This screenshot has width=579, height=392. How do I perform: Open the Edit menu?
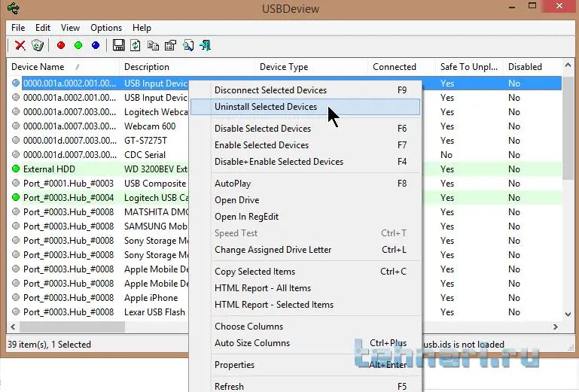(43, 28)
